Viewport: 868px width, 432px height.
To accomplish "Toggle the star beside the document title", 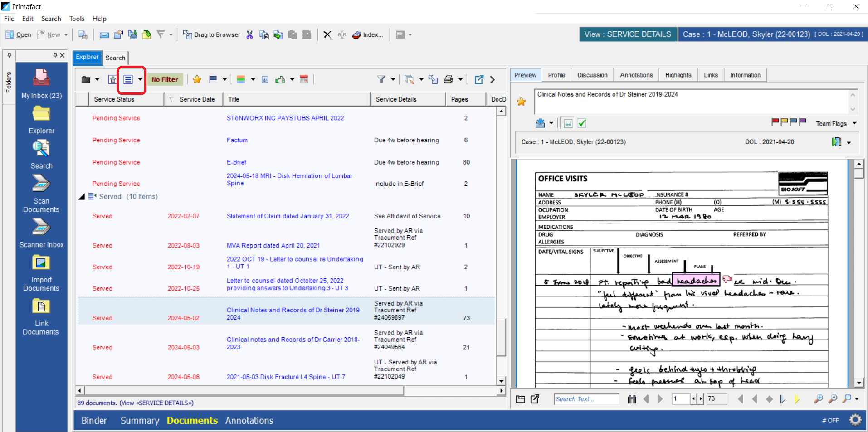I will click(522, 102).
